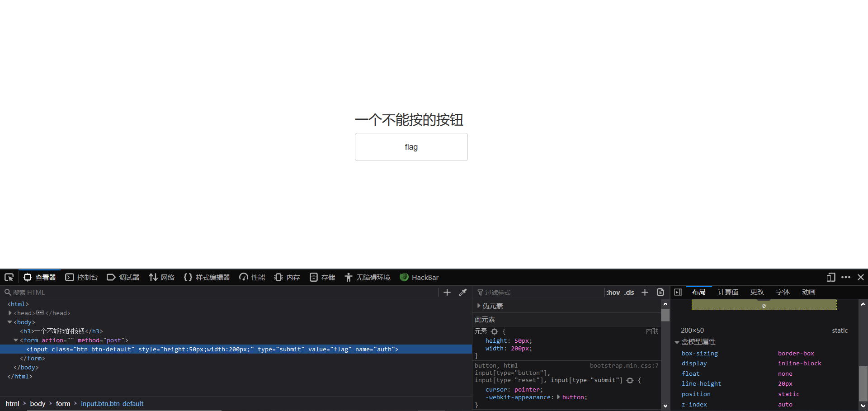This screenshot has width=868, height=411.
Task: Click body in the breadcrumb trail
Action: click(38, 403)
